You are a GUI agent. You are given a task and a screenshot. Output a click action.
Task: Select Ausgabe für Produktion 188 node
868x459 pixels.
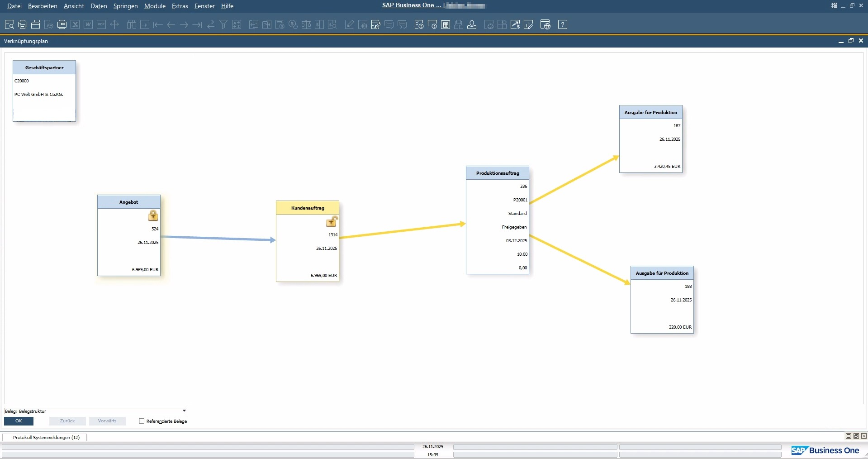tap(662, 300)
